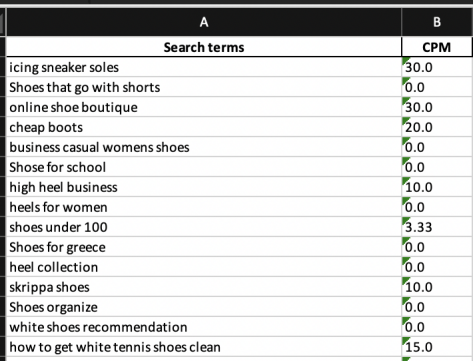
Task: Click the CPM header cell
Action: [437, 47]
